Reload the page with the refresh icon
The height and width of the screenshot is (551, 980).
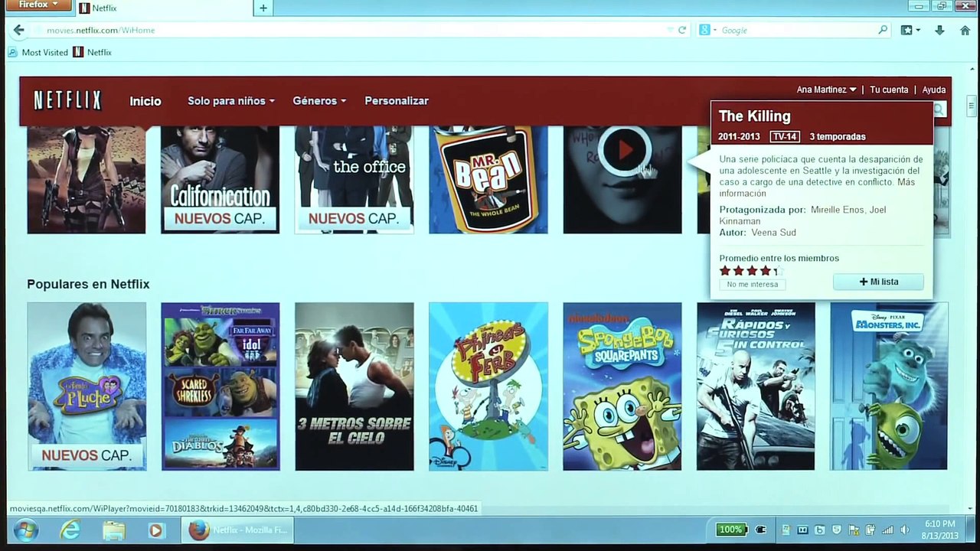pos(682,30)
